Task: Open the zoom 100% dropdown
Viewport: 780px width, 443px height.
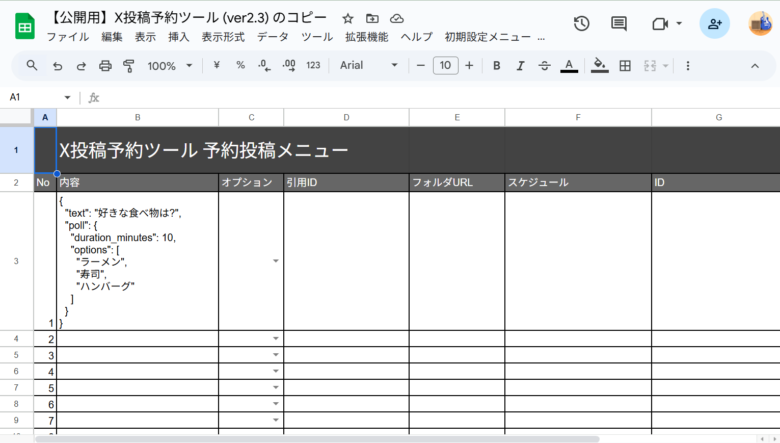Action: tap(170, 66)
